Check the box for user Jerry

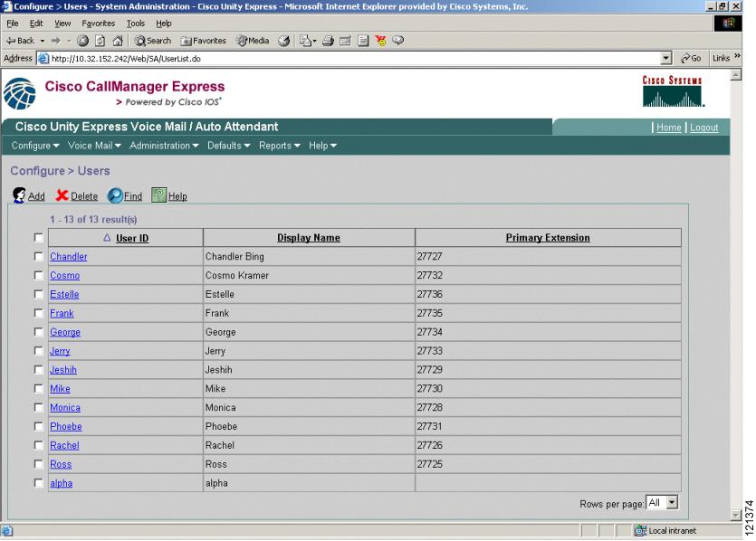coord(39,351)
